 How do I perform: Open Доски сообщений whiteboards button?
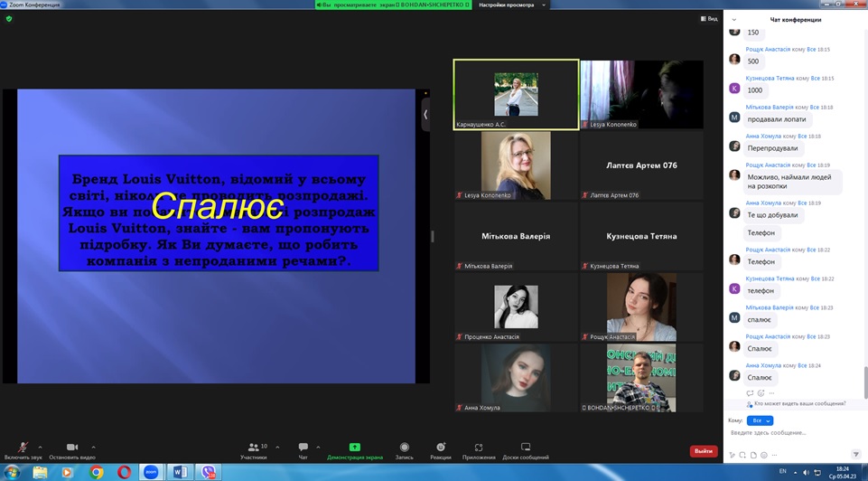[526, 450]
